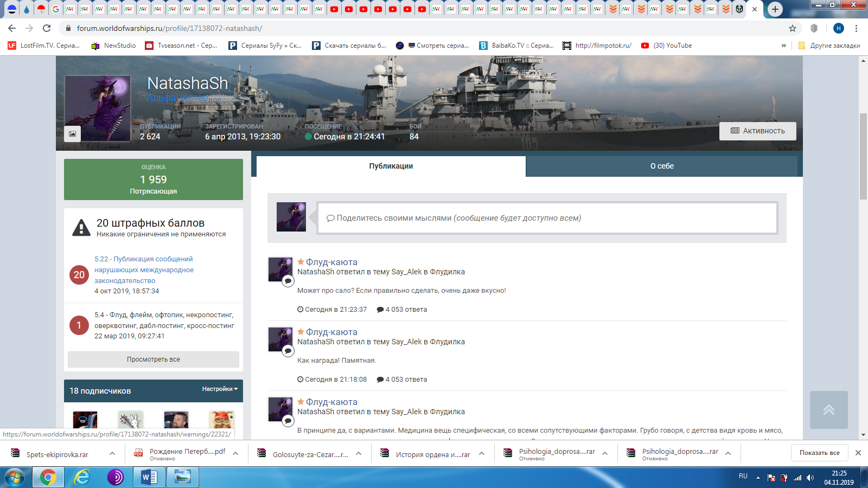Open Google Chrome from the taskbar
The width and height of the screenshot is (868, 488).
click(48, 477)
